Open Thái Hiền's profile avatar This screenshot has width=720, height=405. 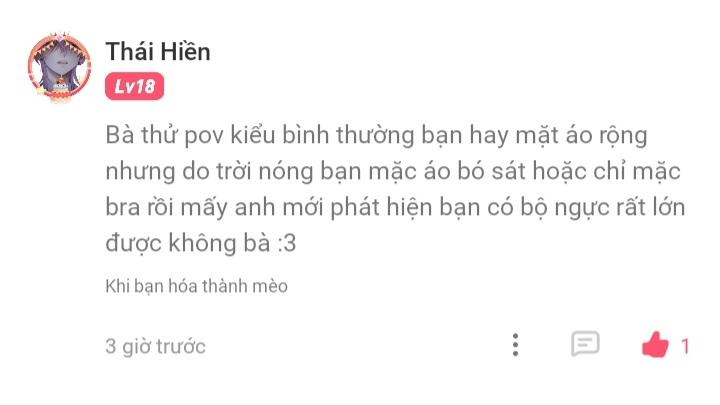(59, 67)
